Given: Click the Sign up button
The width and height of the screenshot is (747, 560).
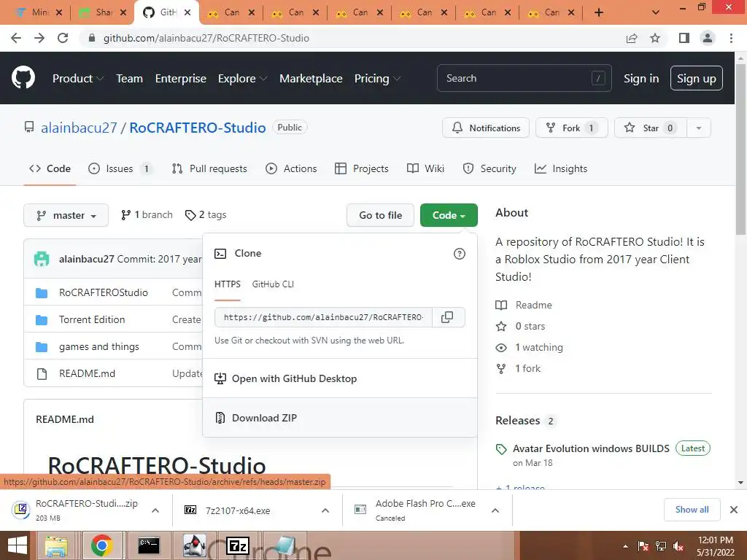Looking at the screenshot, I should point(696,79).
